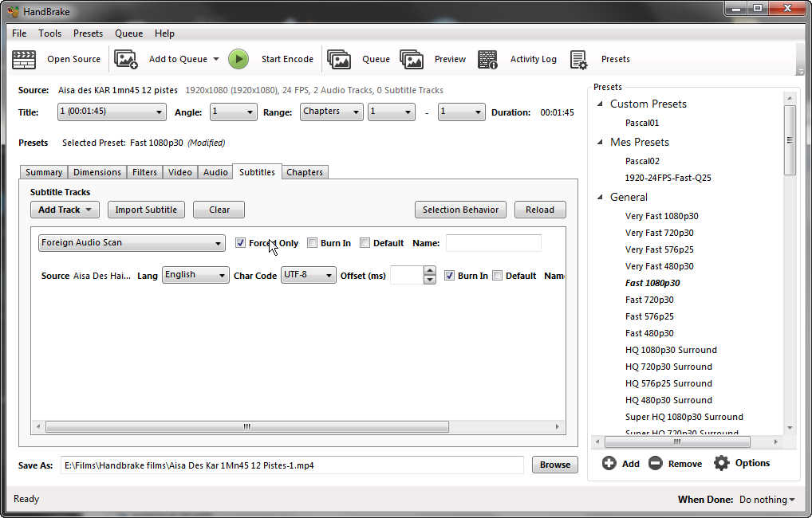This screenshot has height=518, width=812.
Task: Click the Offset (ms) input field
Action: pyautogui.click(x=407, y=275)
